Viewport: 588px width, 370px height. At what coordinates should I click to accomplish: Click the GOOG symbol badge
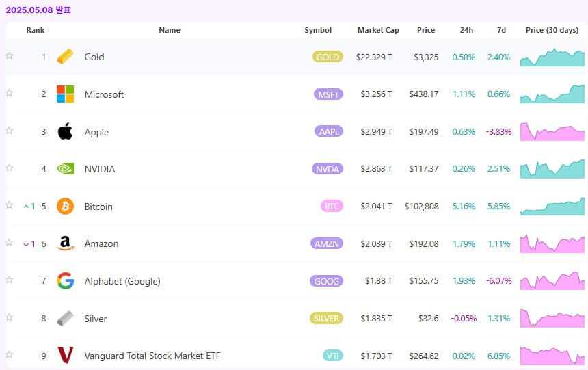click(x=326, y=280)
